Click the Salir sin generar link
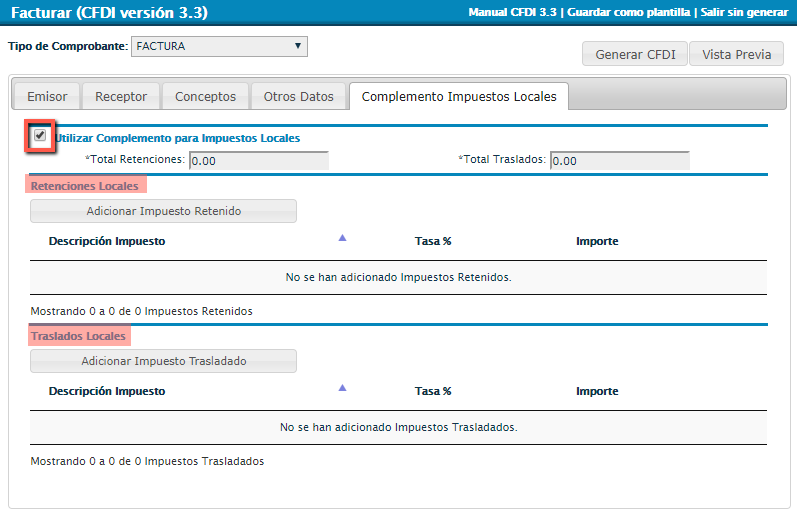 click(745, 12)
